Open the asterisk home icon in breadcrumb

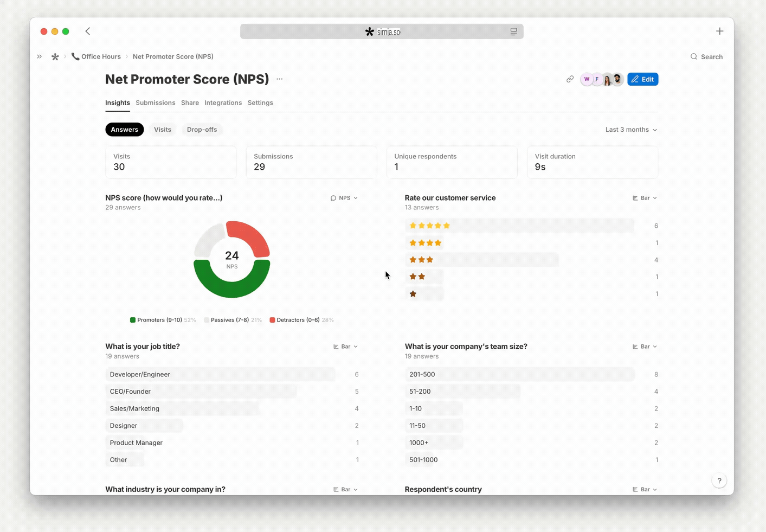[55, 56]
